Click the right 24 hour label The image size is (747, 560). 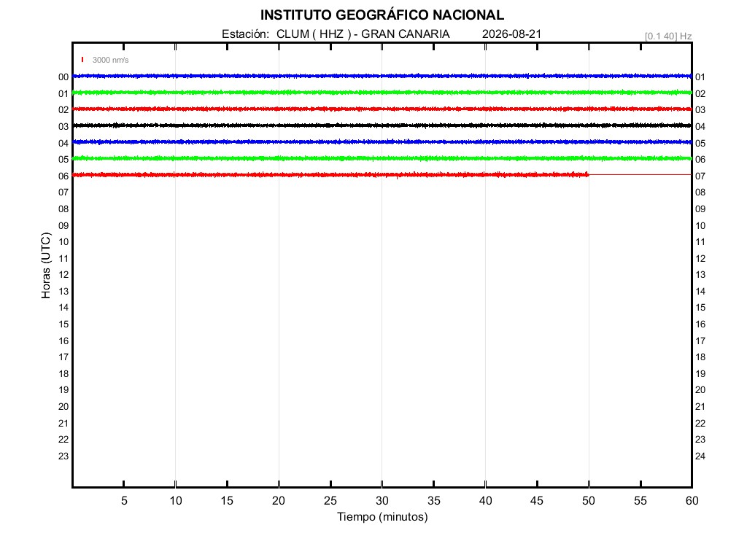(x=700, y=456)
